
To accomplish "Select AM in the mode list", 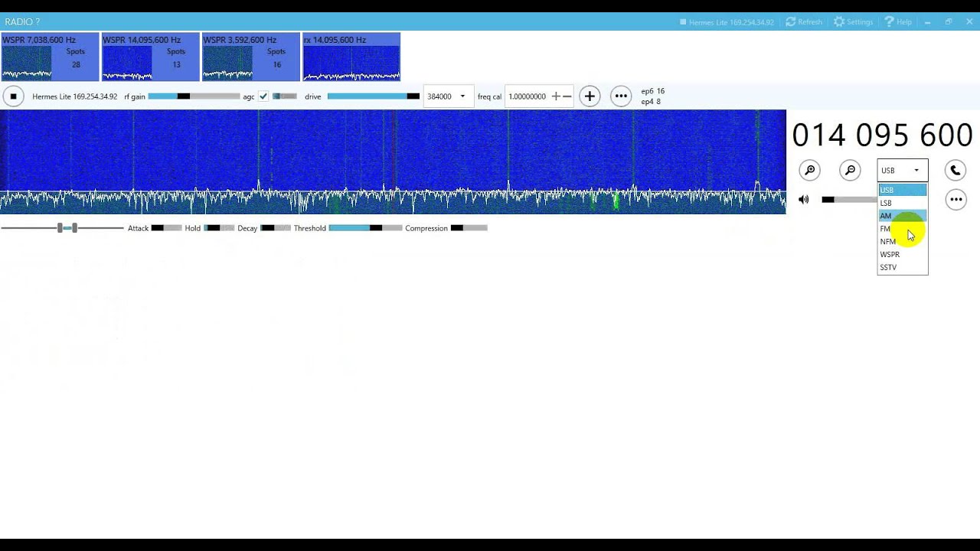I will tap(902, 216).
